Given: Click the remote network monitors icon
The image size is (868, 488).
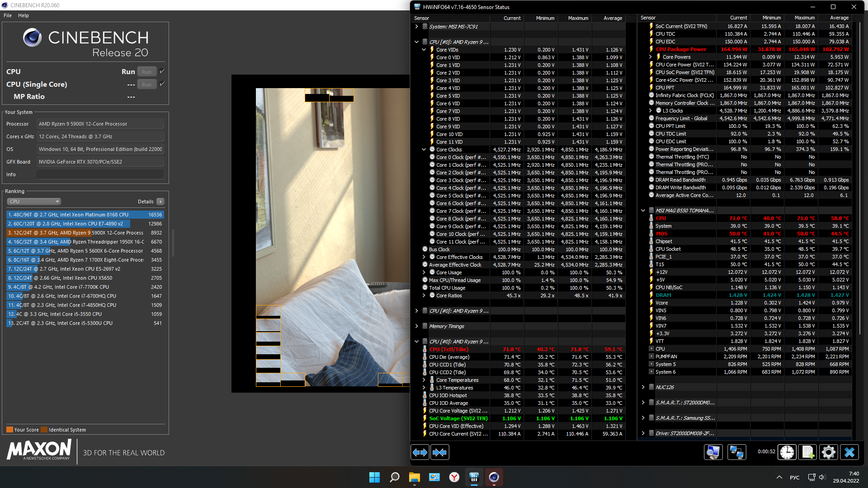Looking at the screenshot, I should click(x=736, y=452).
